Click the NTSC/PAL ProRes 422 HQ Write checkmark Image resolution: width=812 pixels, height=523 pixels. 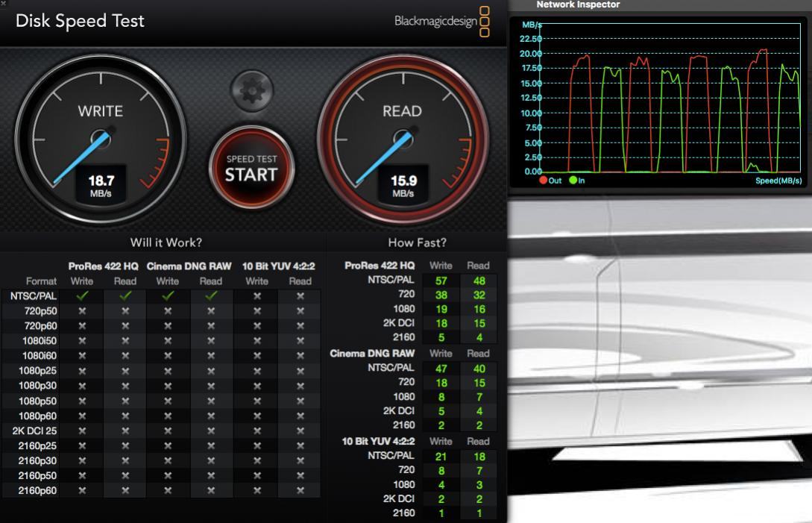point(82,296)
